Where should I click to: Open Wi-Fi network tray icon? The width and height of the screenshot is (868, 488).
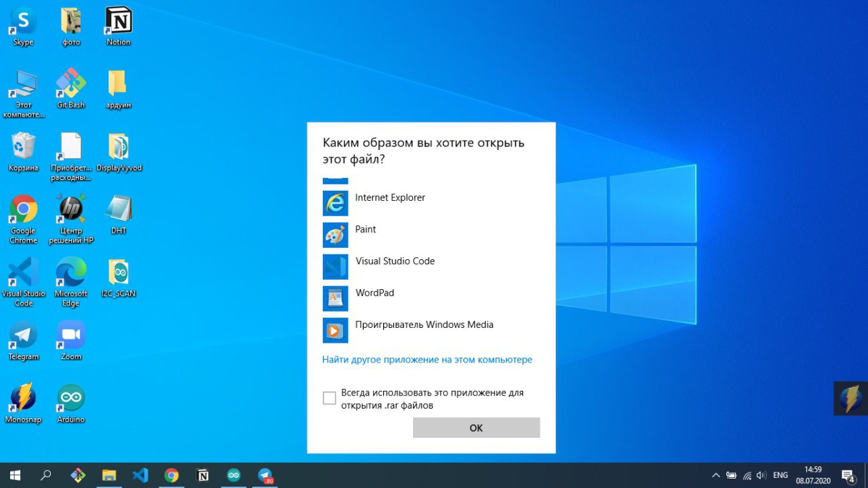[747, 475]
